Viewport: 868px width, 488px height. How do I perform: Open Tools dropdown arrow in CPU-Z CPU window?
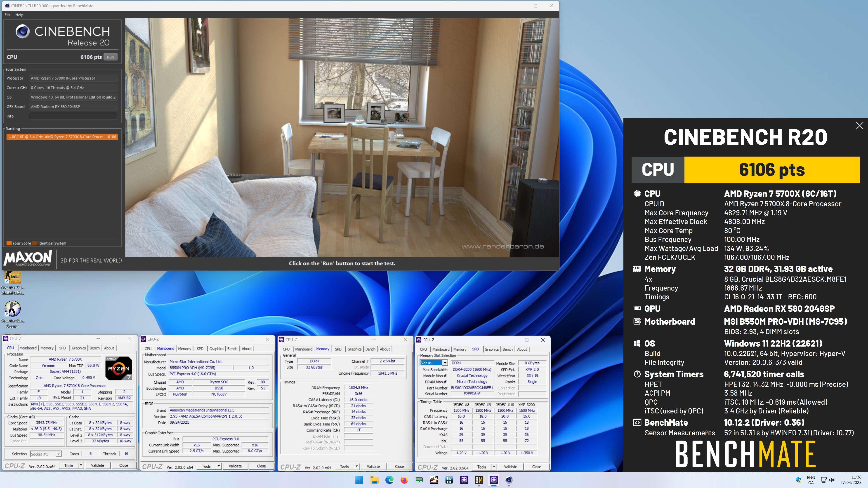pyautogui.click(x=81, y=465)
